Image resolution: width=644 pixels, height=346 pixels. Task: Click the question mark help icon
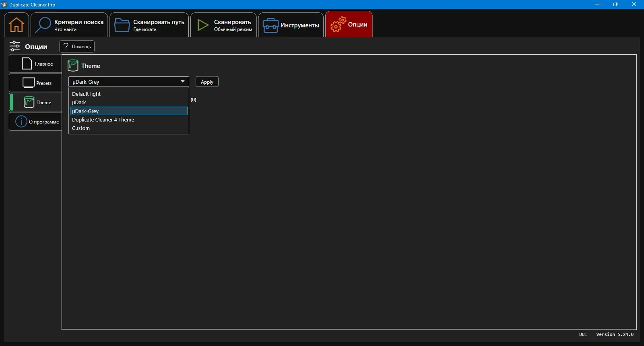pyautogui.click(x=66, y=46)
